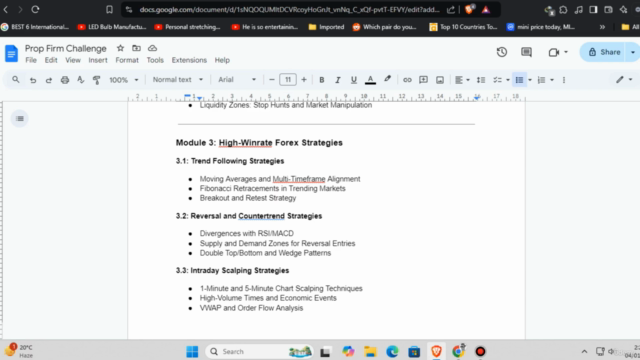Expand numbered list style options arrow

[x=552, y=80]
